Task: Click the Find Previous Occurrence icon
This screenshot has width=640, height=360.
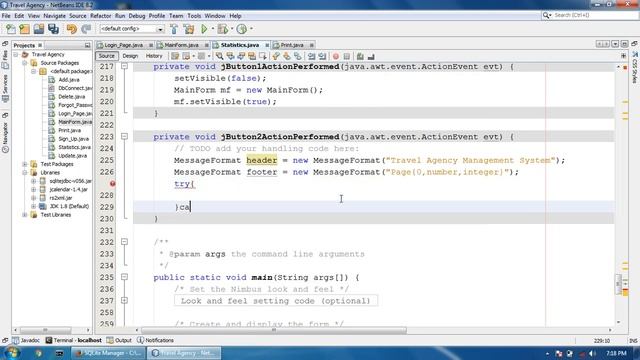Action: (230, 56)
